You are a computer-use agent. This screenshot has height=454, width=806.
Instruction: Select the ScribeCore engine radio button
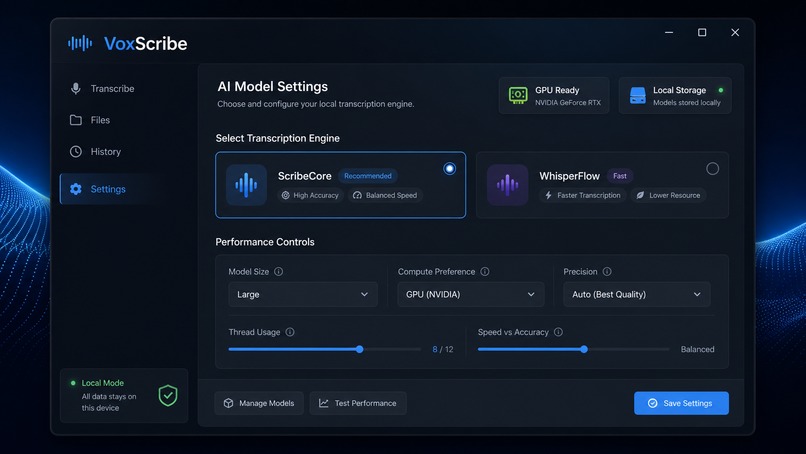pyautogui.click(x=450, y=169)
